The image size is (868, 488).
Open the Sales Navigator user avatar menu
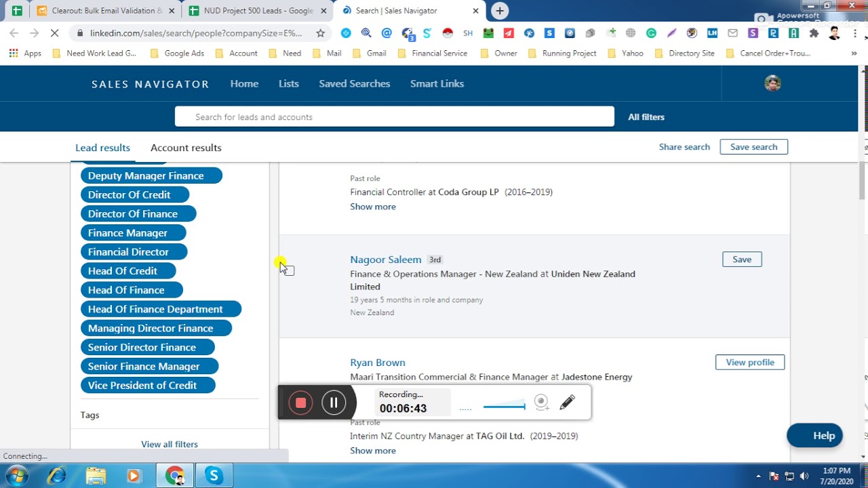pos(772,83)
